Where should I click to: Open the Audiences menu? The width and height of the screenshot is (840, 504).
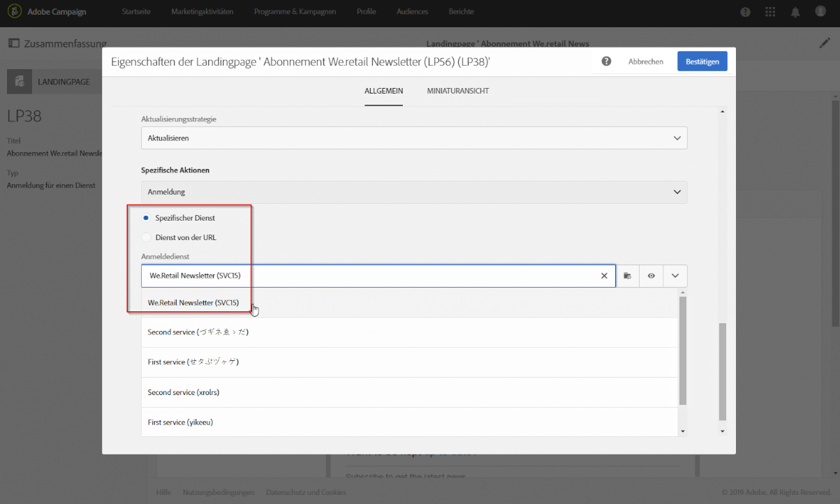coord(413,12)
